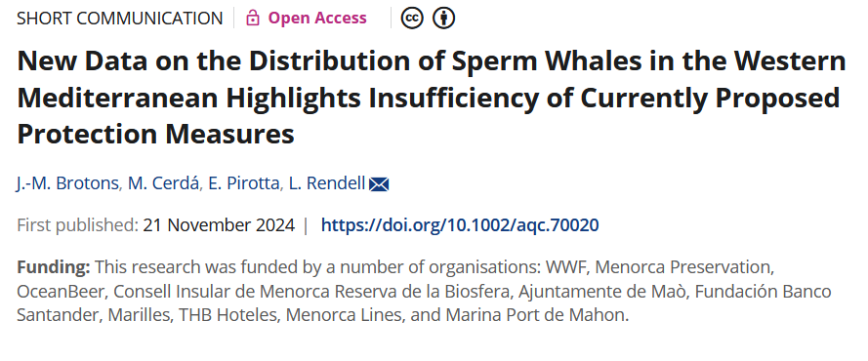The width and height of the screenshot is (868, 361).
Task: Click the article title heading
Action: coord(432,98)
